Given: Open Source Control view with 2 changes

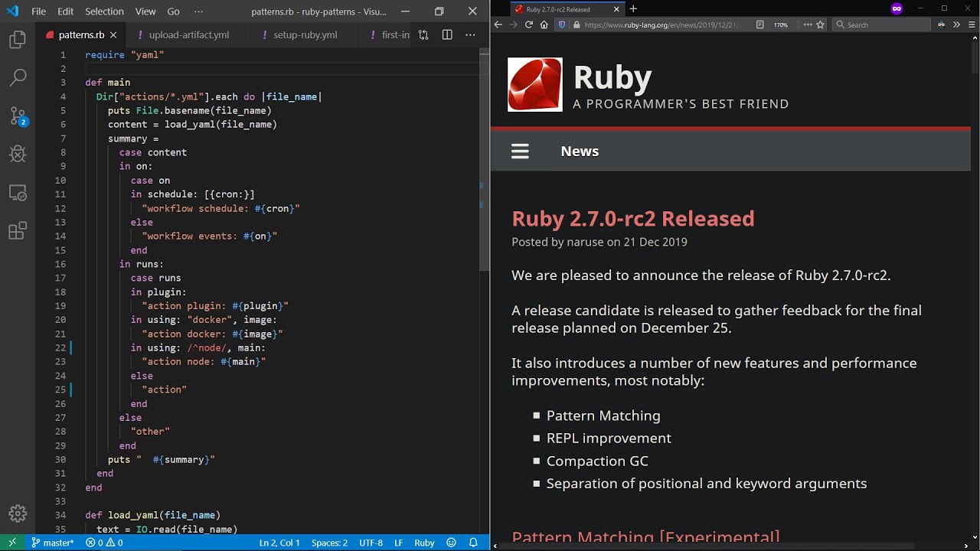Looking at the screenshot, I should pyautogui.click(x=18, y=116).
